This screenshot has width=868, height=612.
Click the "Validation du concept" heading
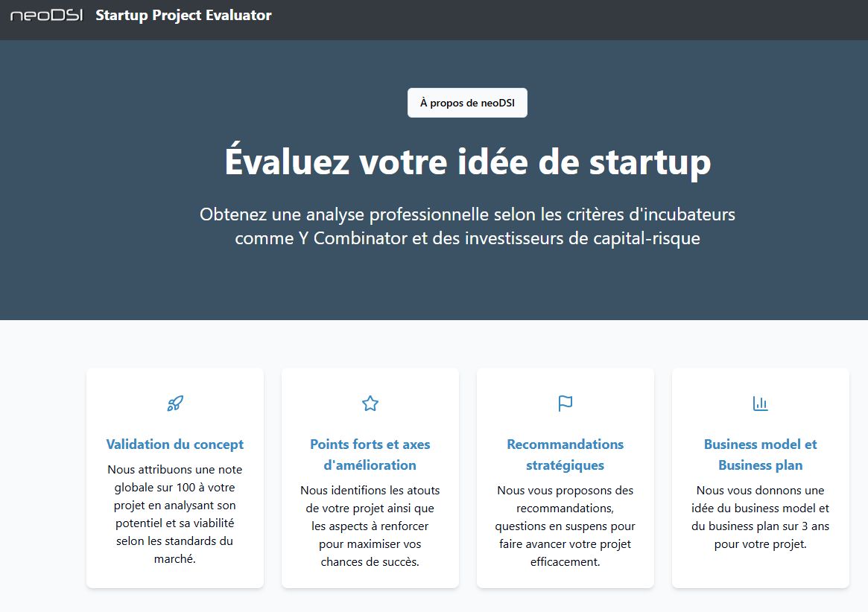(175, 444)
